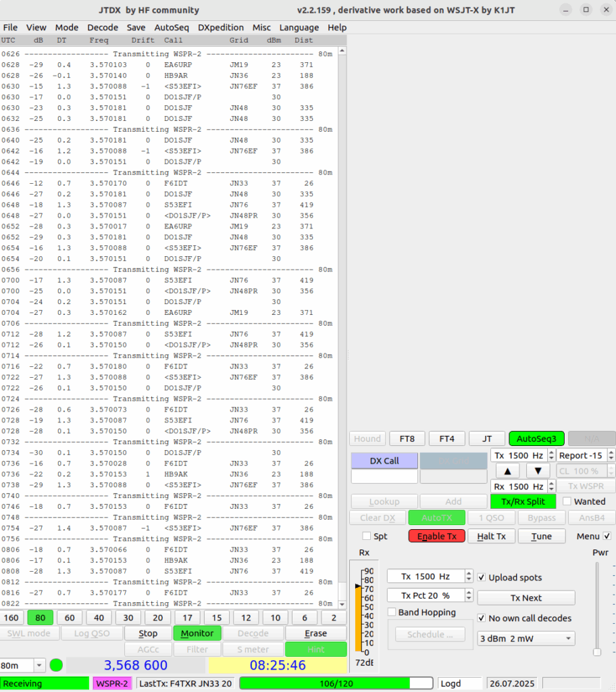The width and height of the screenshot is (616, 692).
Task: Select the 12 band button
Action: [x=246, y=618]
